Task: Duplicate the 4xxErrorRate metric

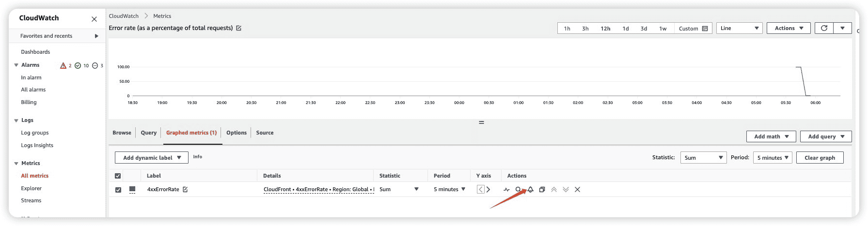Action: (542, 189)
